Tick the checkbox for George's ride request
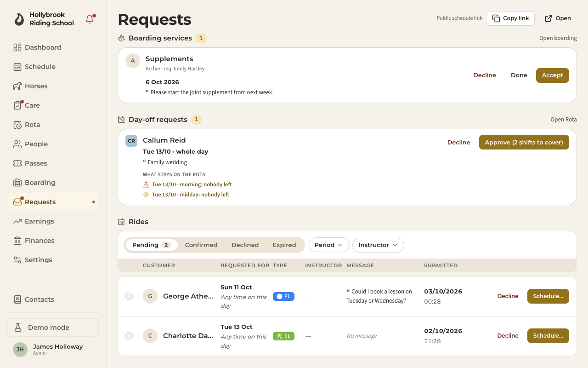588x368 pixels. point(129,296)
